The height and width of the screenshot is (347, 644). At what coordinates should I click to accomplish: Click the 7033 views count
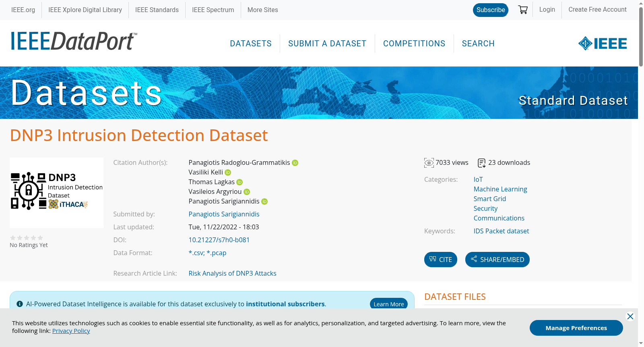coord(452,163)
